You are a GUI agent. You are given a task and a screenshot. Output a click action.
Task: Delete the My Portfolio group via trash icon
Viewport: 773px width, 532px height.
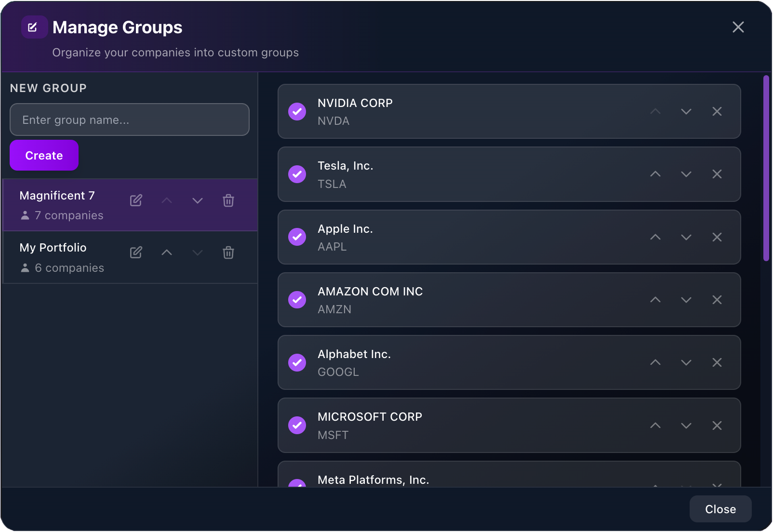coord(228,252)
